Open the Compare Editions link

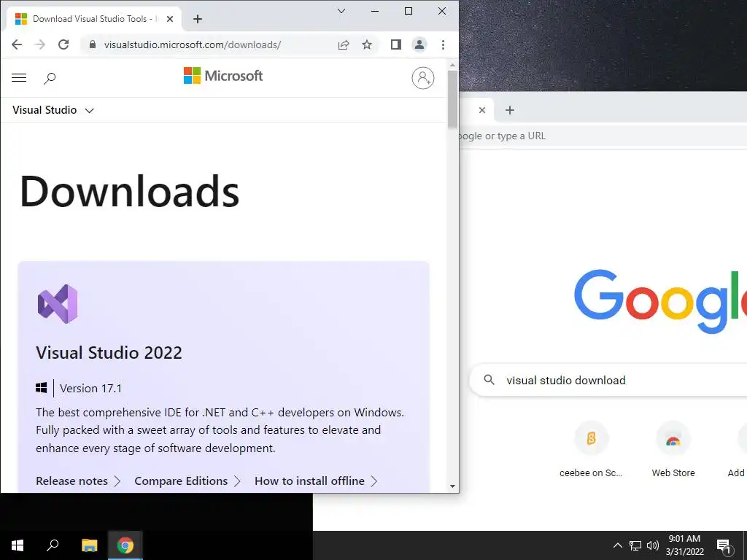(187, 481)
